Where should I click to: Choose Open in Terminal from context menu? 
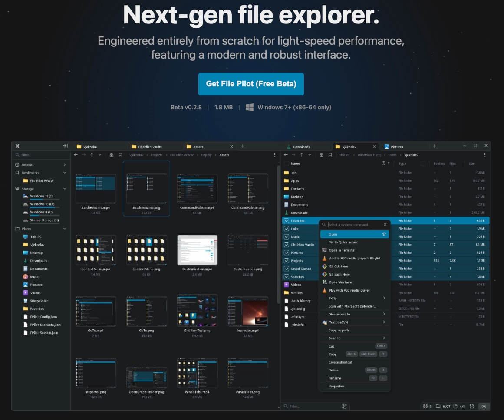[342, 250]
